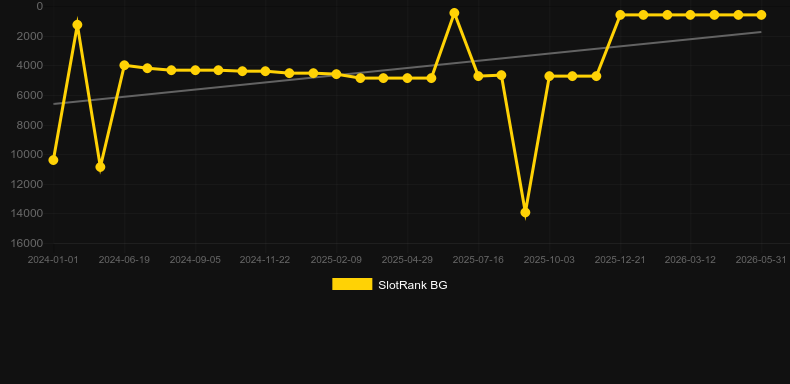Viewport: 790px width, 384px height.
Task: Click the 2026-03-12 x-axis label
Action: (x=690, y=260)
